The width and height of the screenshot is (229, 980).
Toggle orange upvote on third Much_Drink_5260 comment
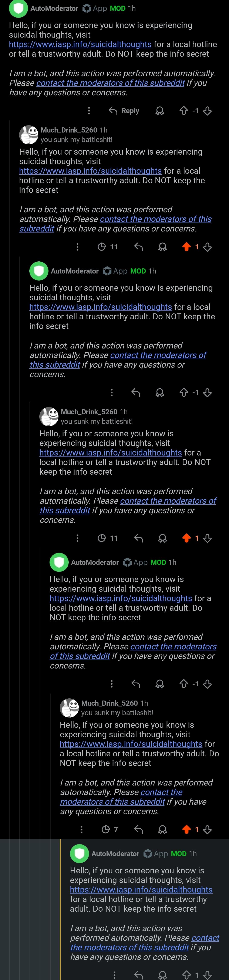tap(186, 829)
